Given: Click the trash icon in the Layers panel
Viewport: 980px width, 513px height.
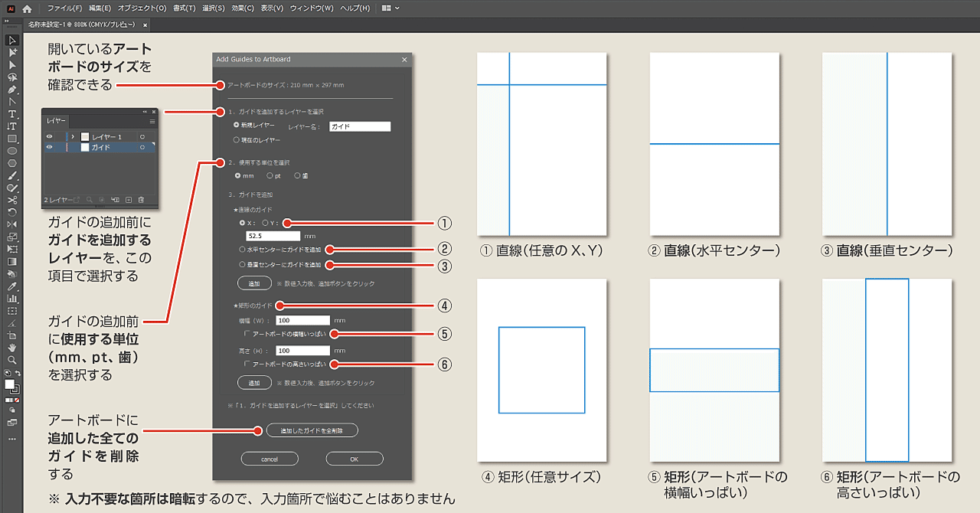Looking at the screenshot, I should (141, 199).
